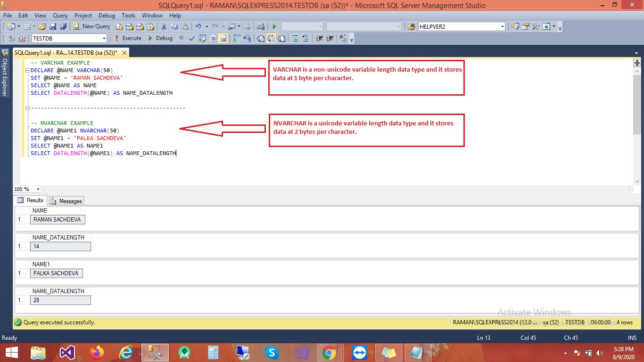This screenshot has height=362, width=644.
Task: Open Object Explorer from the left sidebar
Action: click(x=5, y=71)
